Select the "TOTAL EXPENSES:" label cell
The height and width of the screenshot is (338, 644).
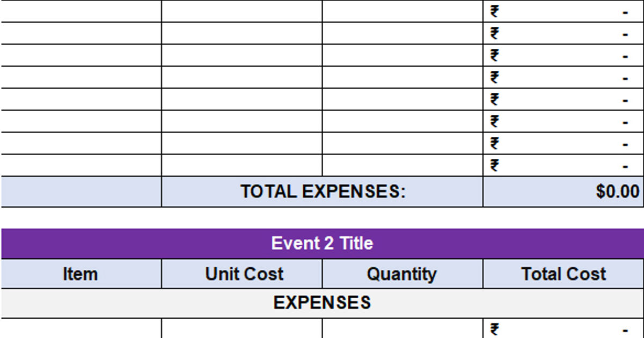(322, 192)
